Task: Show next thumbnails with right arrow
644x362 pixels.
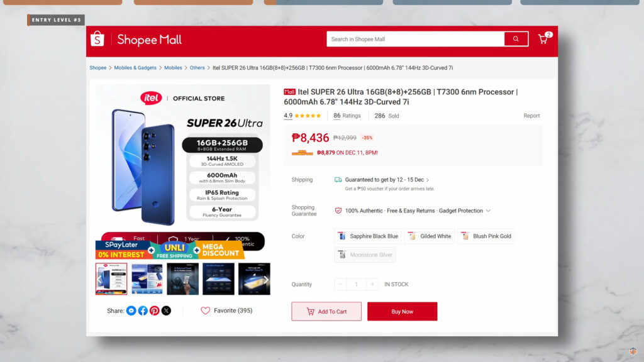Action: coord(266,280)
